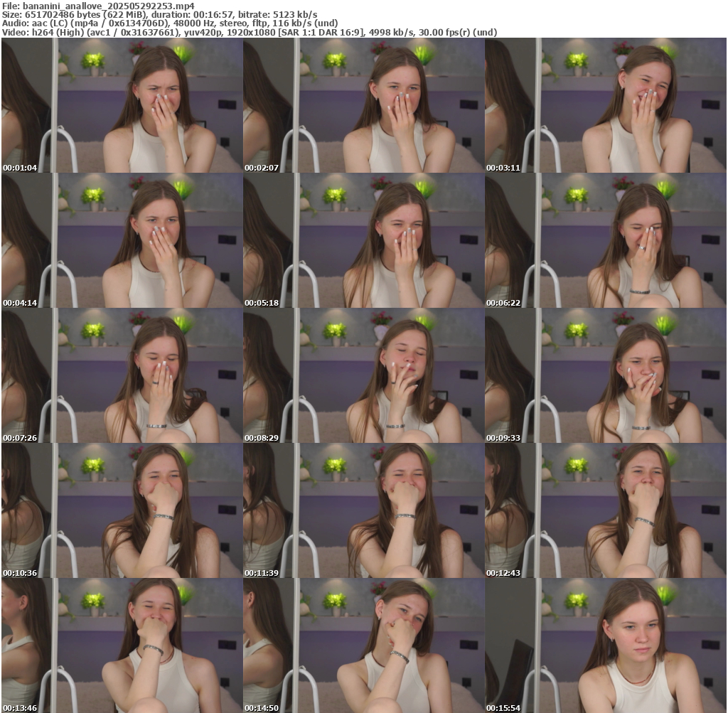
Task: Select the 00:05:18 video frame
Action: [x=363, y=240]
